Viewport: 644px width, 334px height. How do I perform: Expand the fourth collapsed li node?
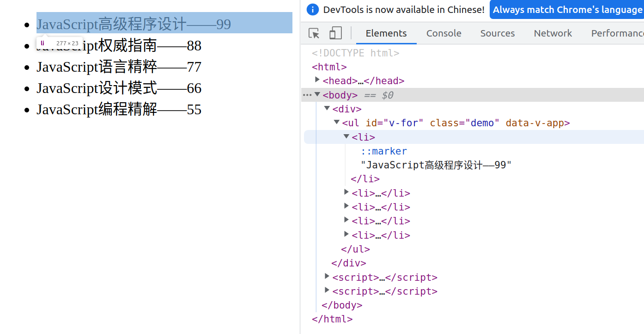click(346, 220)
